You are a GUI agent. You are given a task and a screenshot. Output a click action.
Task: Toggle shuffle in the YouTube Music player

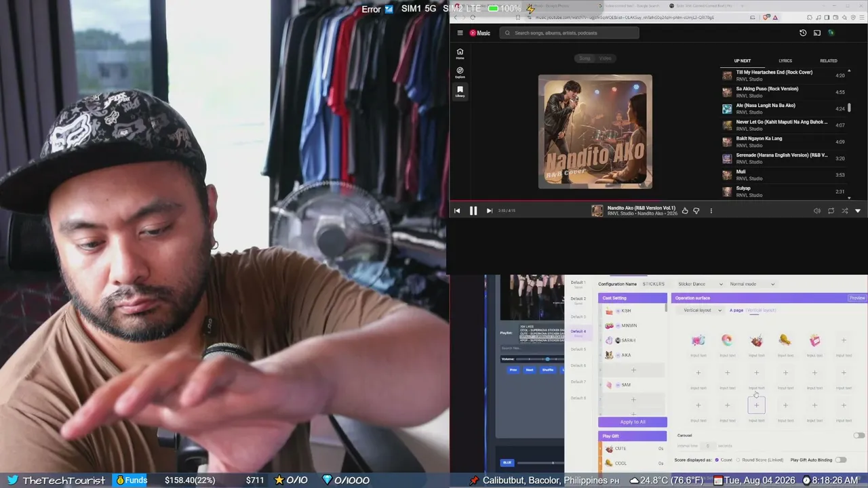coord(844,211)
